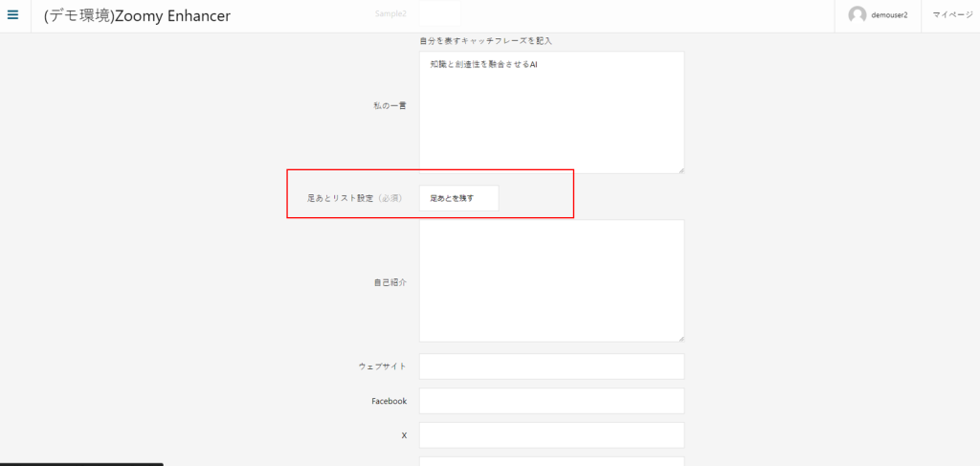Viewport: 980px width, 466px height.
Task: Open the demouser2 username menu
Action: coord(889,15)
